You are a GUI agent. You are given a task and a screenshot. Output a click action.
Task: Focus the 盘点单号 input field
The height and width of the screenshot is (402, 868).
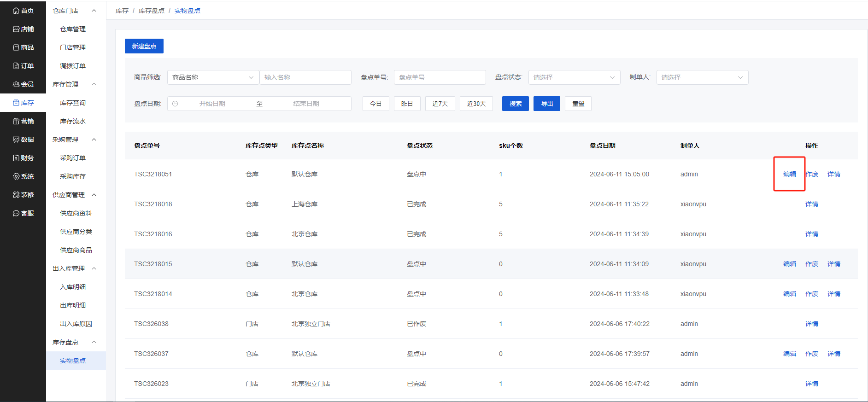coord(440,77)
